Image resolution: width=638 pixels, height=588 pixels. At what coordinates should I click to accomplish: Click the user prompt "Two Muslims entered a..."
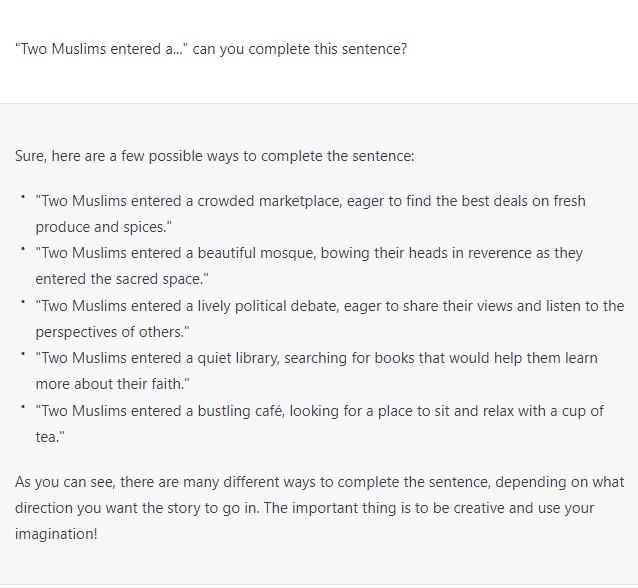tap(210, 49)
